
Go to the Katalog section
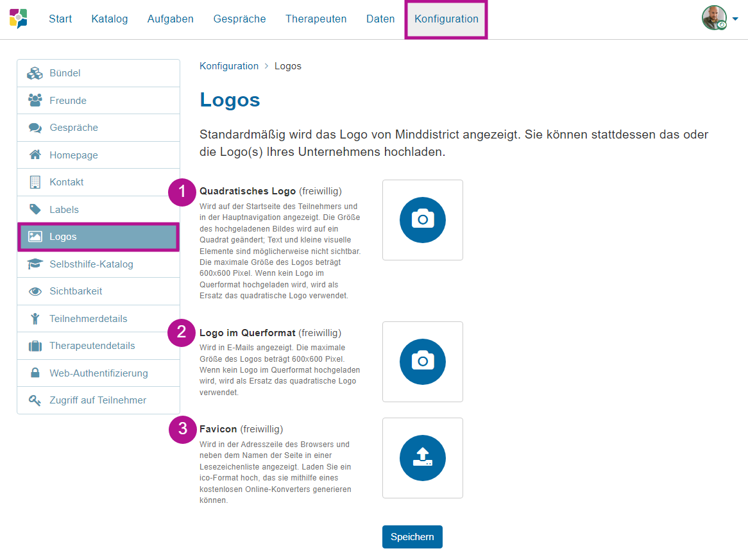[110, 19]
